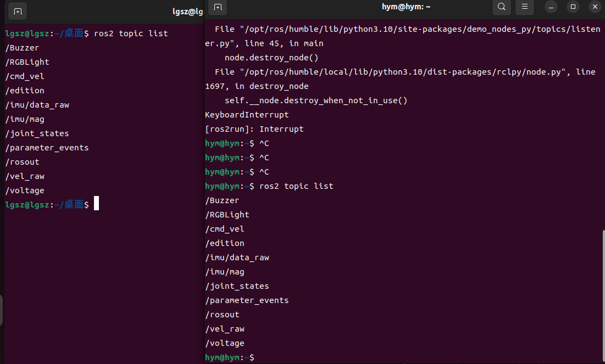Minimize the hym terminal window
The width and height of the screenshot is (605, 364).
coord(551,7)
